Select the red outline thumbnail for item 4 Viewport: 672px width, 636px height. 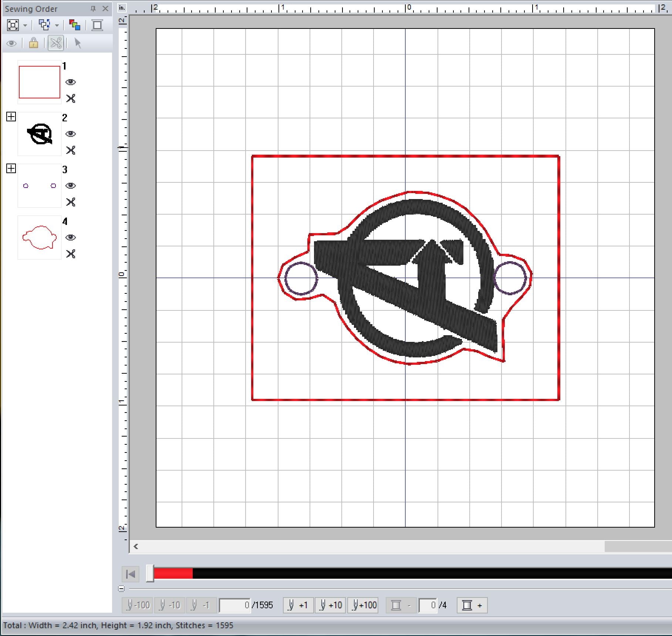pos(40,238)
